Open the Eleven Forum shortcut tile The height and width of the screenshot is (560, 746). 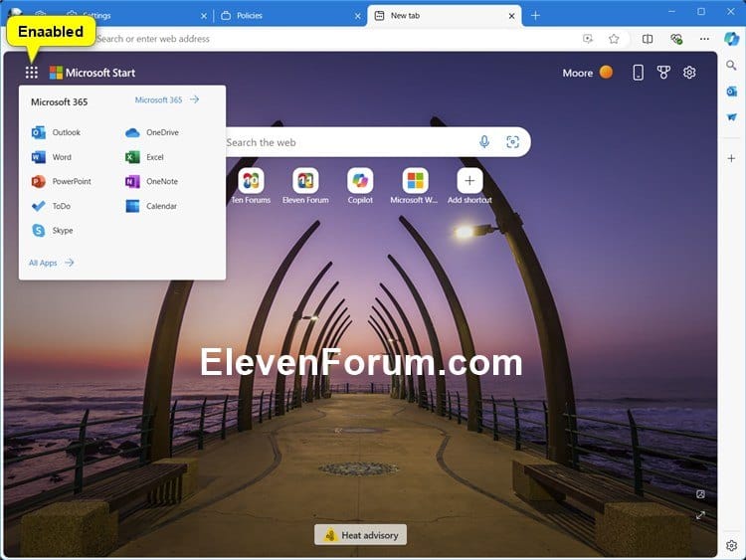pos(305,186)
